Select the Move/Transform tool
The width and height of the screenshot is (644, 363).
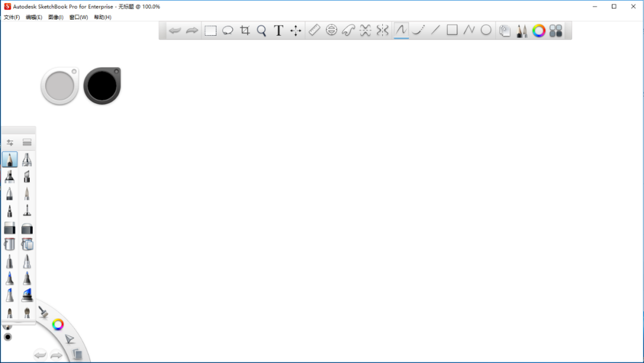(x=296, y=30)
